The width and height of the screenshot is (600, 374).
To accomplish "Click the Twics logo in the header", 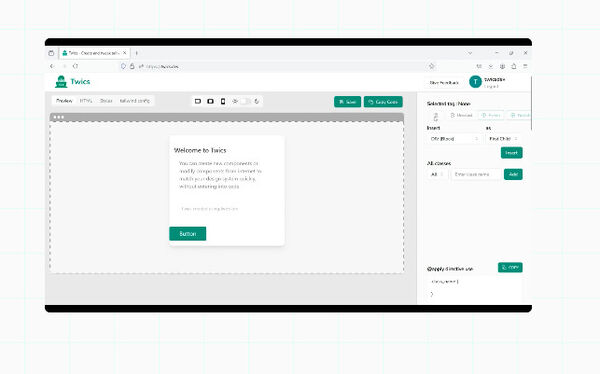I will pyautogui.click(x=73, y=82).
